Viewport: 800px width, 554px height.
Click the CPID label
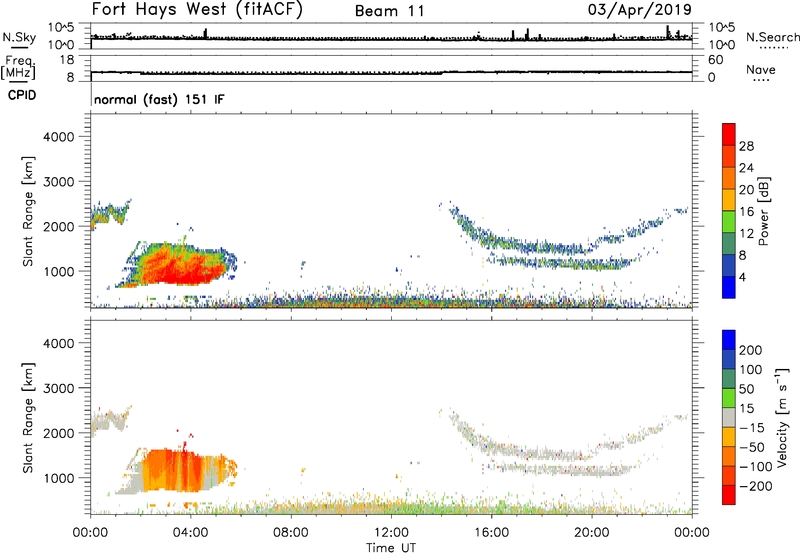pos(22,95)
